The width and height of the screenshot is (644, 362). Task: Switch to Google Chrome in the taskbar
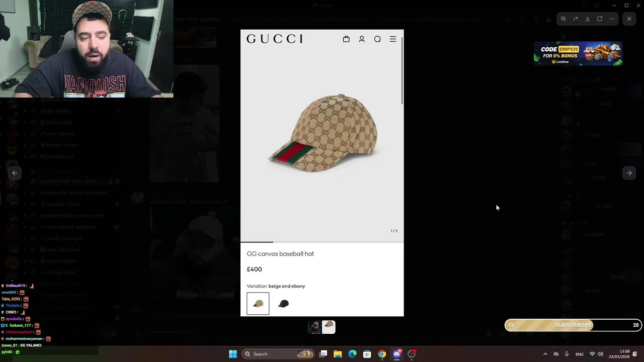pyautogui.click(x=382, y=354)
